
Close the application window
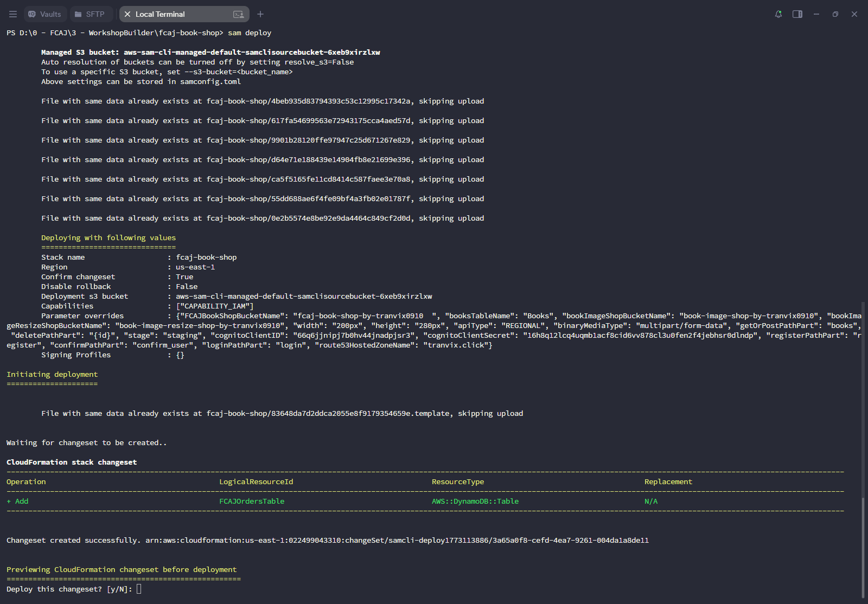pos(854,14)
